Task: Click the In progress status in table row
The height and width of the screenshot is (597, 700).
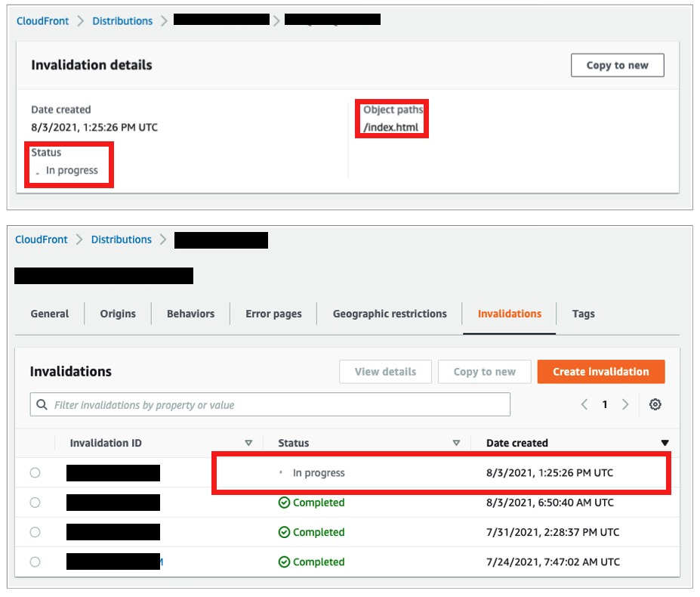Action: click(x=319, y=473)
